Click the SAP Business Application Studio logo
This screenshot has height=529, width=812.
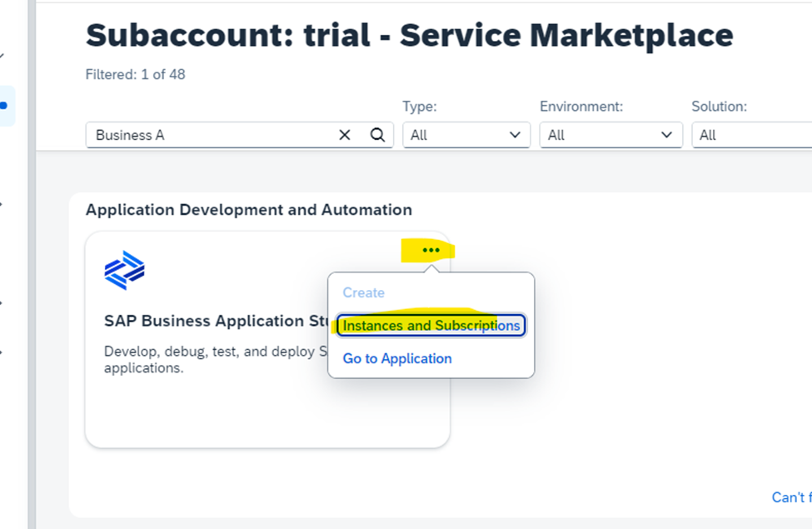pos(124,270)
